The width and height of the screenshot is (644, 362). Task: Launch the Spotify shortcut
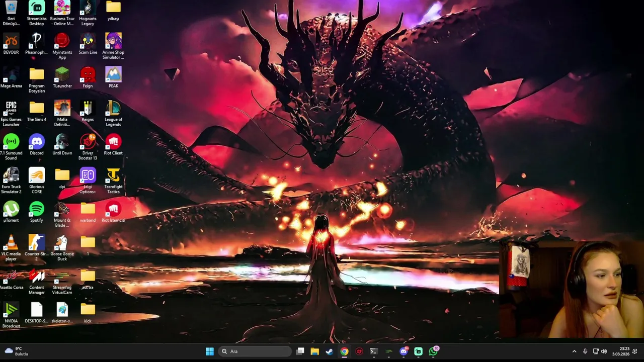[x=37, y=213]
